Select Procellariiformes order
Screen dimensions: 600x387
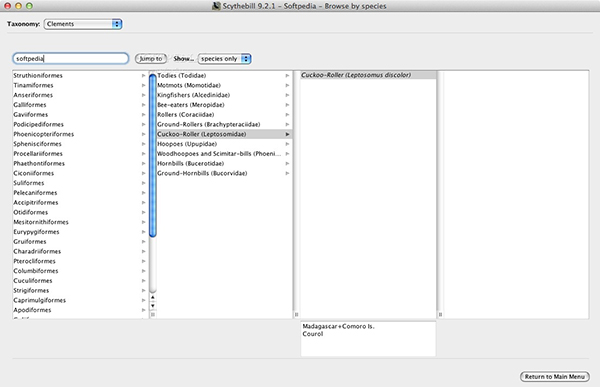click(x=80, y=153)
